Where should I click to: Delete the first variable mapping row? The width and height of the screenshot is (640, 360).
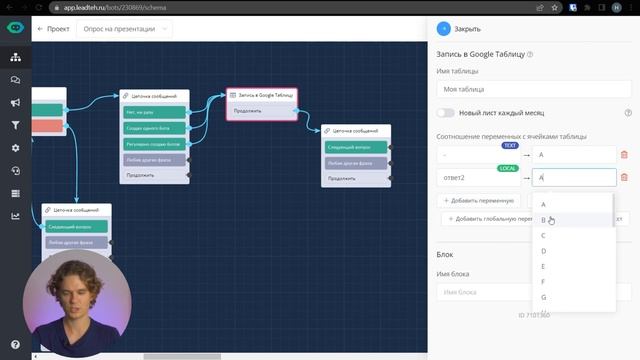pyautogui.click(x=624, y=155)
